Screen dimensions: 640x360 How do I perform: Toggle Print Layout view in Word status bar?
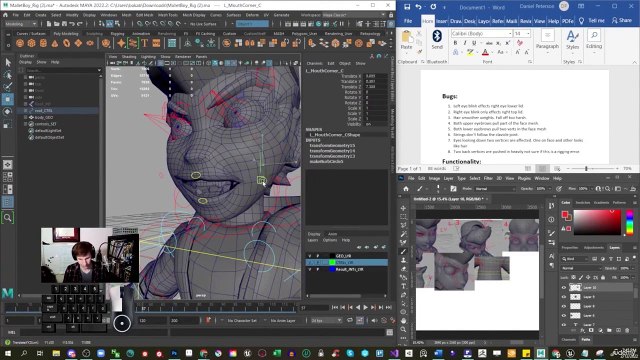click(542, 169)
